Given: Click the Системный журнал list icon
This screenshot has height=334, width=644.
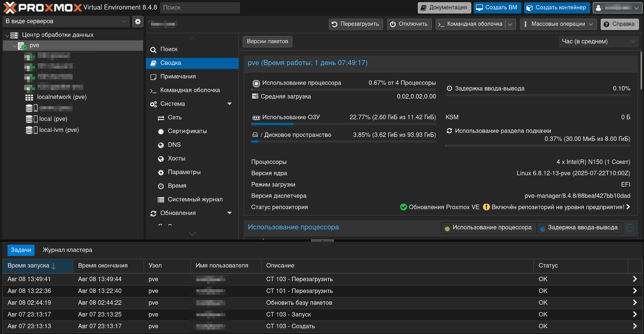Looking at the screenshot, I should point(161,200).
